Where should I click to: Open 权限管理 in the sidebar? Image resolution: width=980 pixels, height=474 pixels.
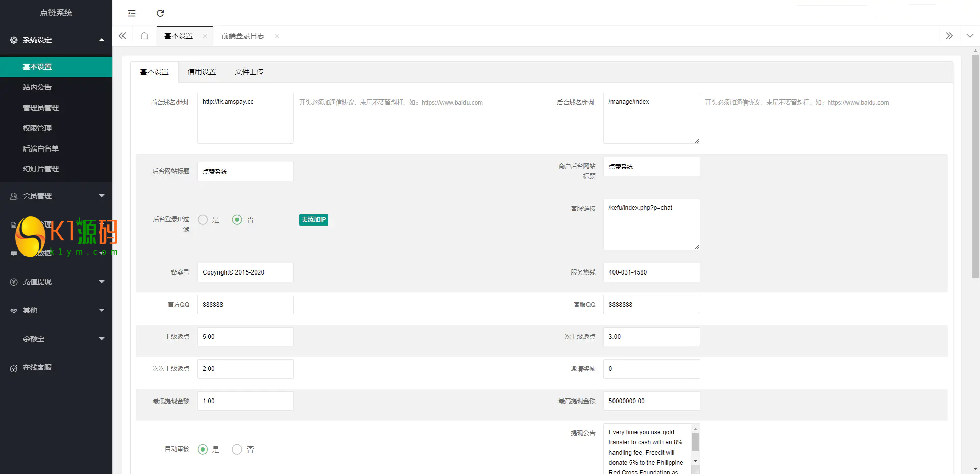(x=56, y=128)
